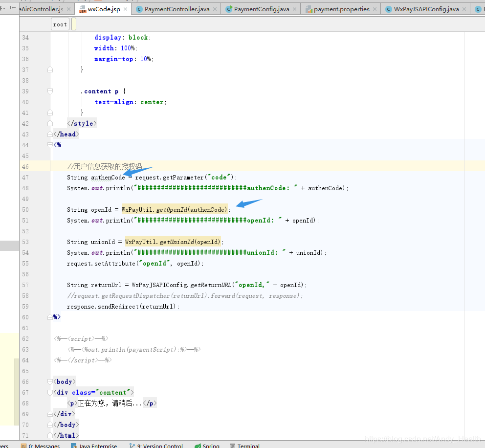Click the text-align property on line 40
The width and height of the screenshot is (485, 448).
[x=114, y=102]
